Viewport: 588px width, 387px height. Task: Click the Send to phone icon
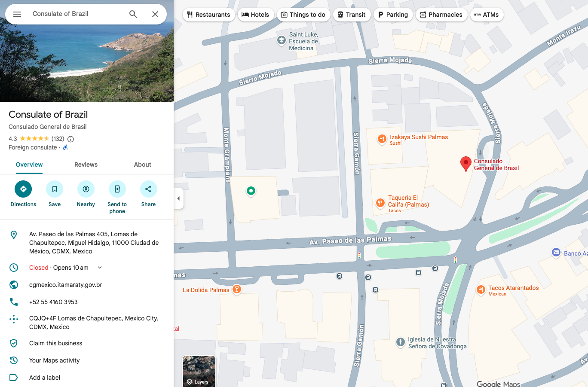pos(117,189)
